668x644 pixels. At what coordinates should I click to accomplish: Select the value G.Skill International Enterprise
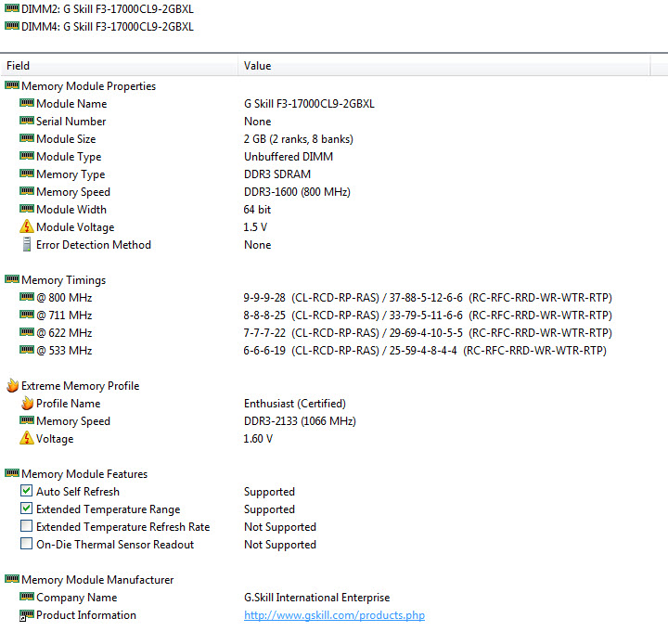317,598
